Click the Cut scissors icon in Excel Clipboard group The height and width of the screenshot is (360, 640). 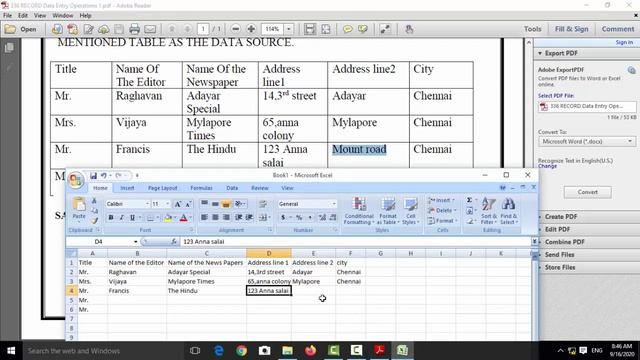point(94,201)
